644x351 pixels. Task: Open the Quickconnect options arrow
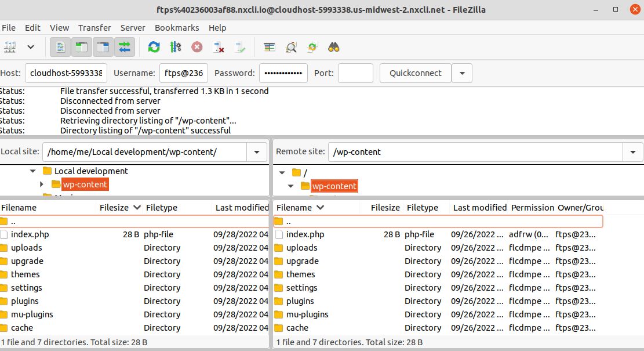point(462,73)
